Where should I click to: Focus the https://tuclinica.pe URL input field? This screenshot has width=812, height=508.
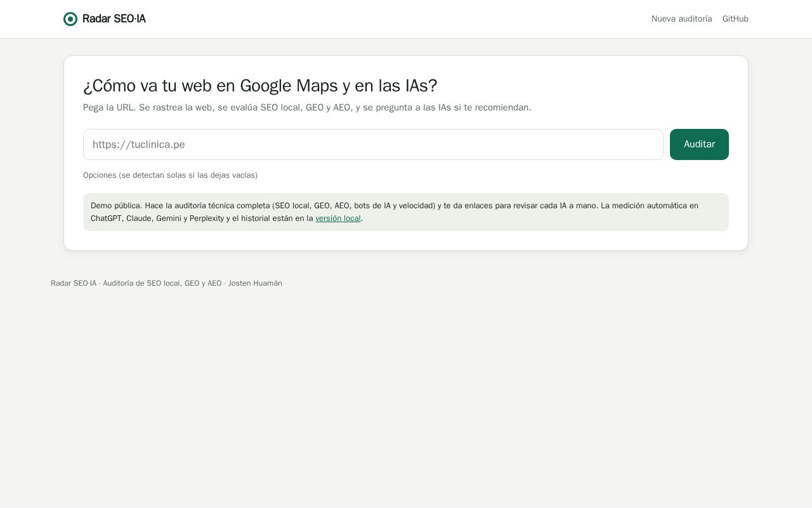[x=373, y=144]
